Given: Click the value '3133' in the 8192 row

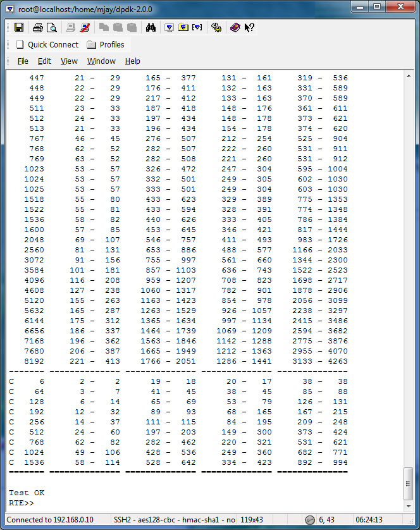Looking at the screenshot, I should click(302, 361).
